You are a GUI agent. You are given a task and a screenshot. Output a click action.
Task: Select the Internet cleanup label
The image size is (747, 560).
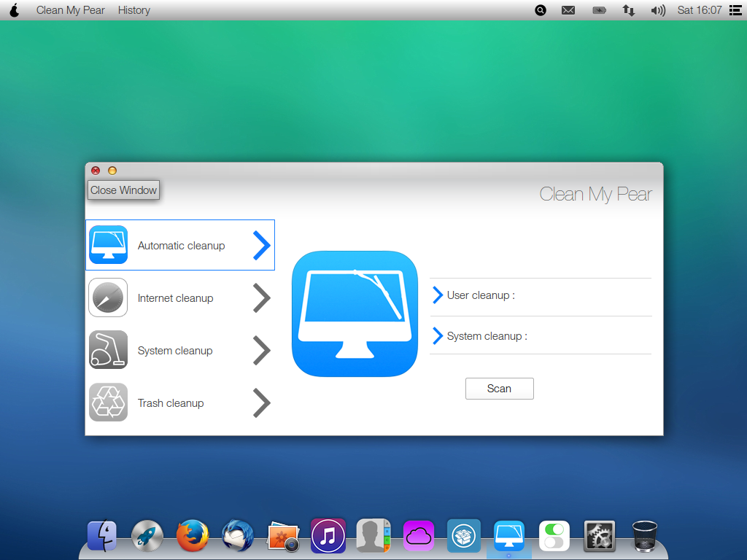(x=175, y=298)
